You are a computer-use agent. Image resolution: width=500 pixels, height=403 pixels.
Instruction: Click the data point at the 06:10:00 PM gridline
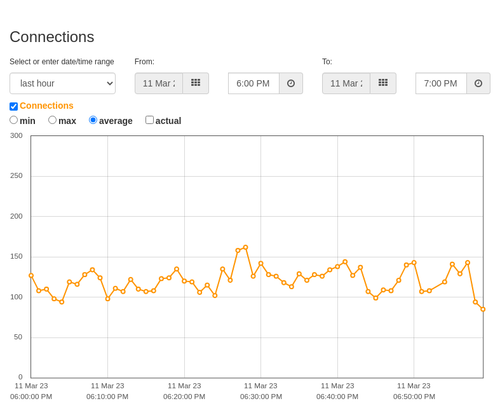point(108,299)
